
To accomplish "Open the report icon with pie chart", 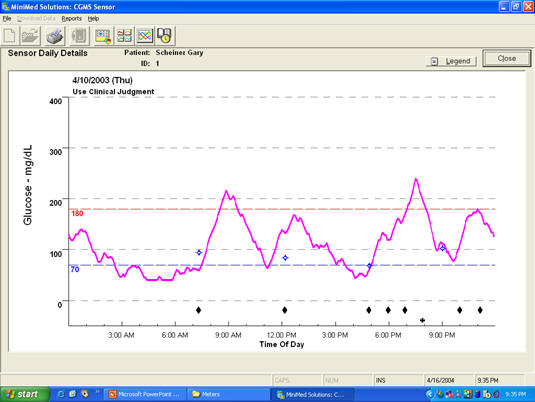I will (x=103, y=35).
